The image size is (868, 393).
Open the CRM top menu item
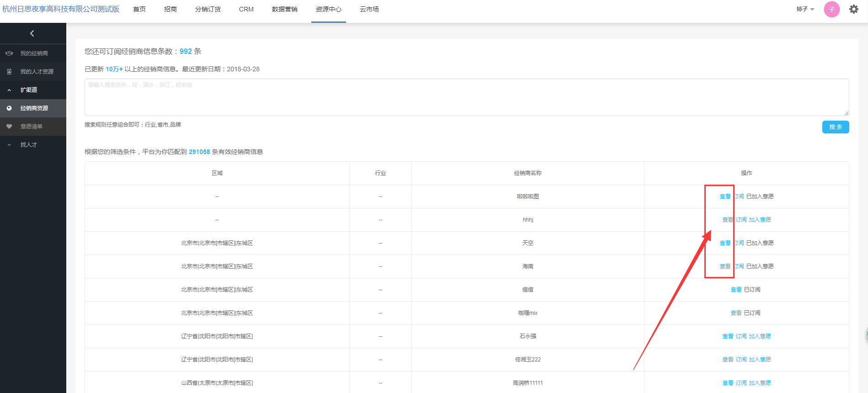[246, 9]
